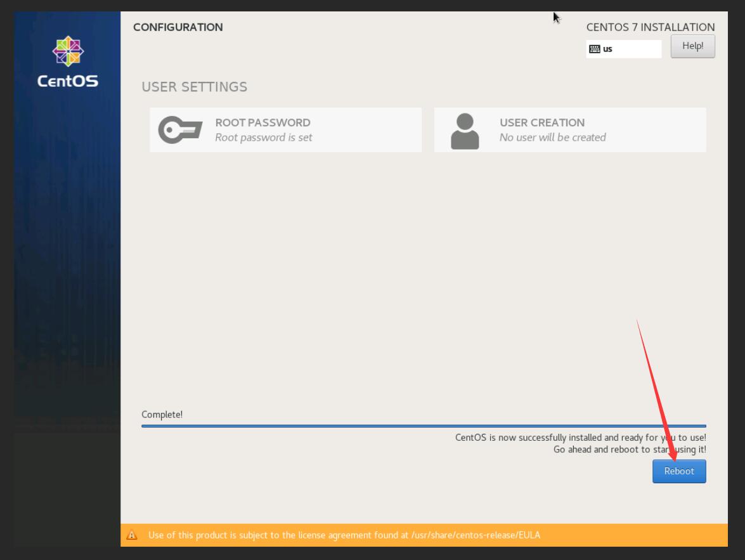Viewport: 745px width, 560px height.
Task: Click 'Go ahead and reboot' message line
Action: (x=630, y=450)
